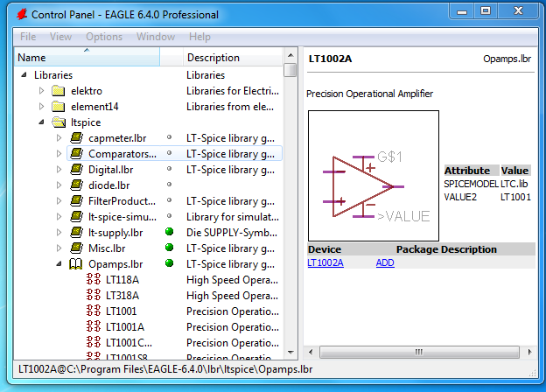
Task: Expand the capmeter.lbr library
Action: [x=59, y=138]
